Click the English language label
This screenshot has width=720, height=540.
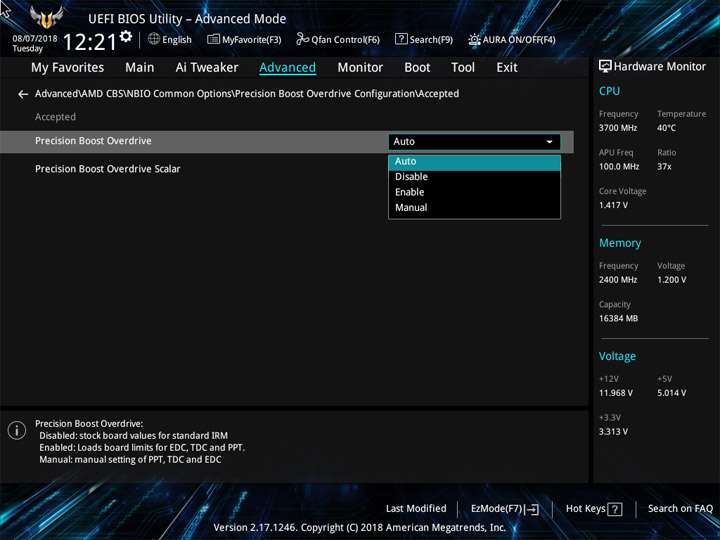(177, 39)
